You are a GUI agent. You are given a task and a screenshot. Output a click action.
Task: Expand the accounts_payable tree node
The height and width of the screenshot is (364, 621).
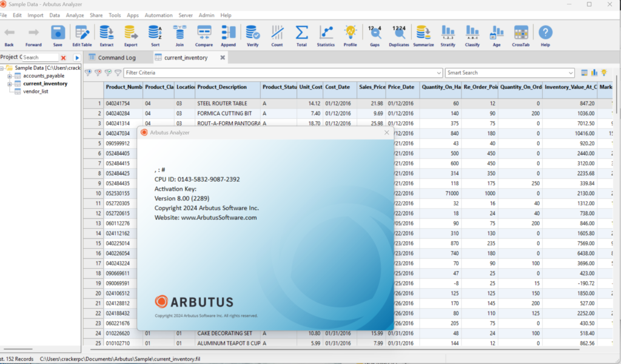[x=10, y=76]
